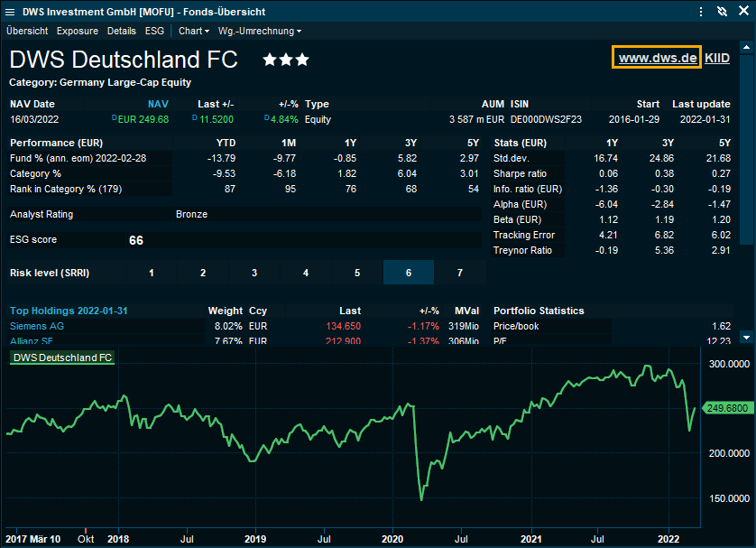
Task: Open the www.dws.de website link
Action: [657, 58]
